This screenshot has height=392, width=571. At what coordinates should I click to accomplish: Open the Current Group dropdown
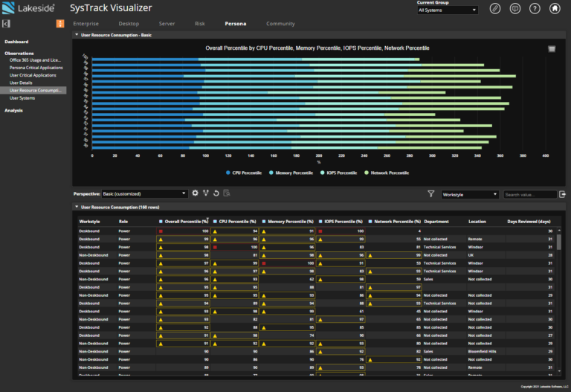447,10
